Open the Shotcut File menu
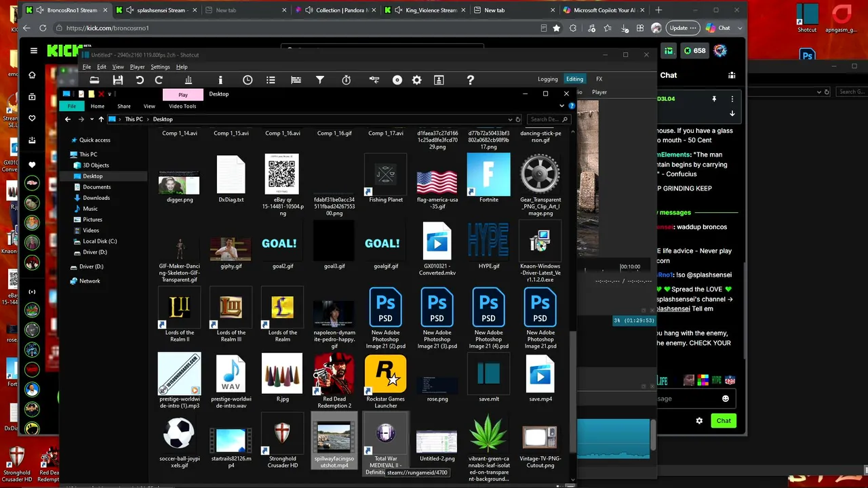Viewport: 868px width, 488px height. (x=87, y=67)
